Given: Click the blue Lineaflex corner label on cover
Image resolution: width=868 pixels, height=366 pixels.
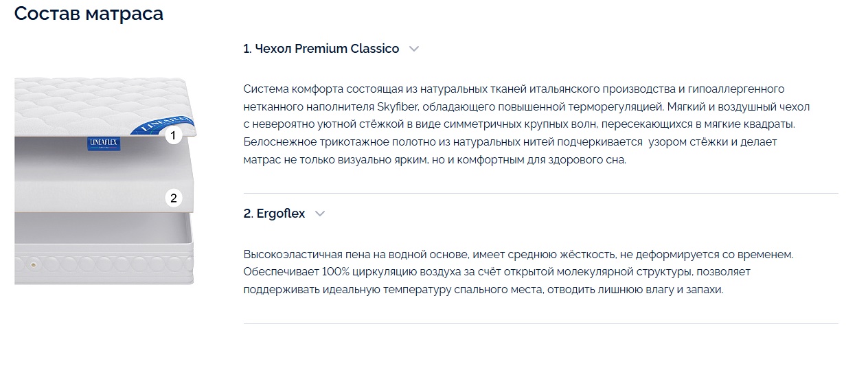Looking at the screenshot, I should point(161,124).
